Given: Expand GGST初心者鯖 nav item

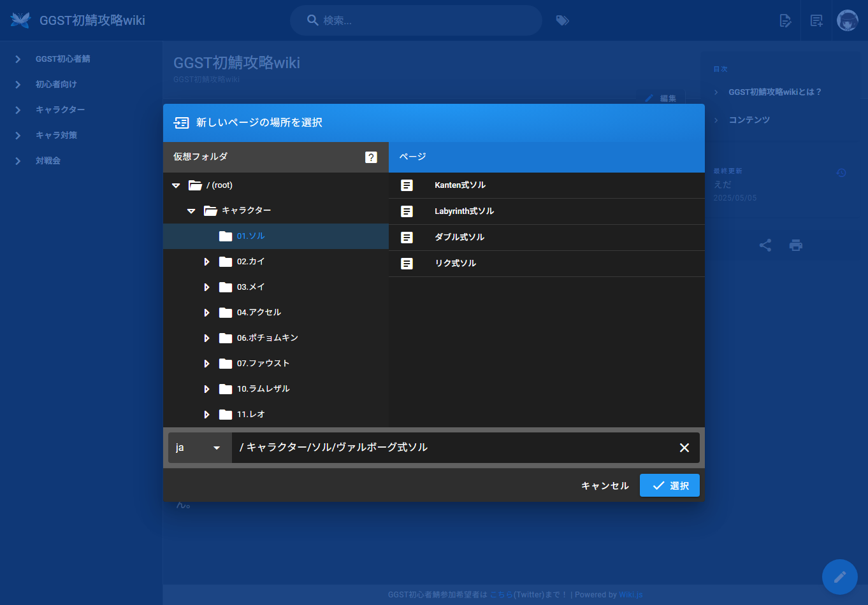Looking at the screenshot, I should pyautogui.click(x=18, y=59).
